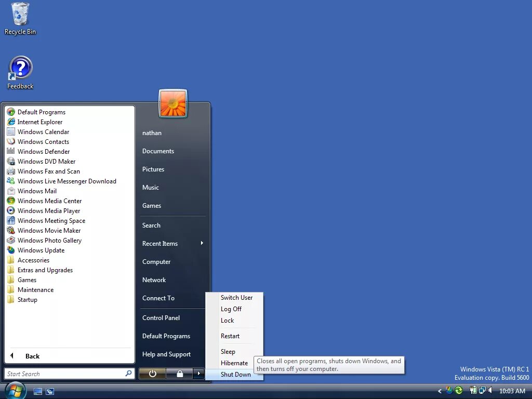Screen dimensions: 532x399
Task: Expand the Recent Items submenu arrow
Action: 202,243
